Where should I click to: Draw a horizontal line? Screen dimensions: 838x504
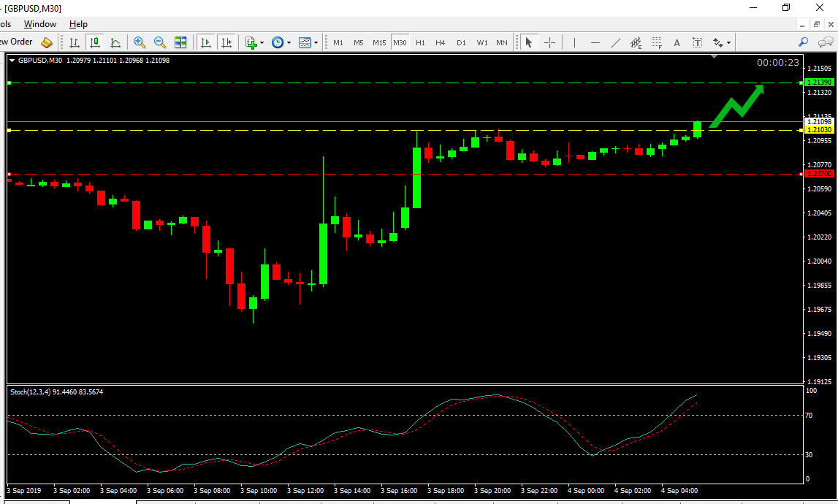(x=595, y=42)
